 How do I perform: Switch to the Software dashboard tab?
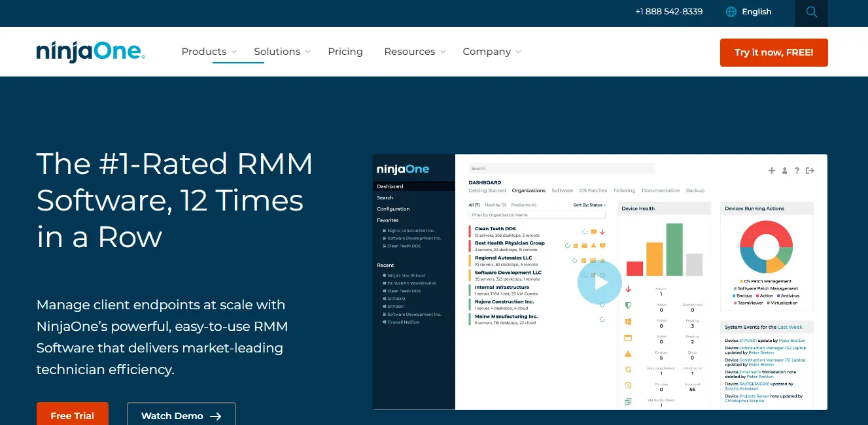pos(563,190)
